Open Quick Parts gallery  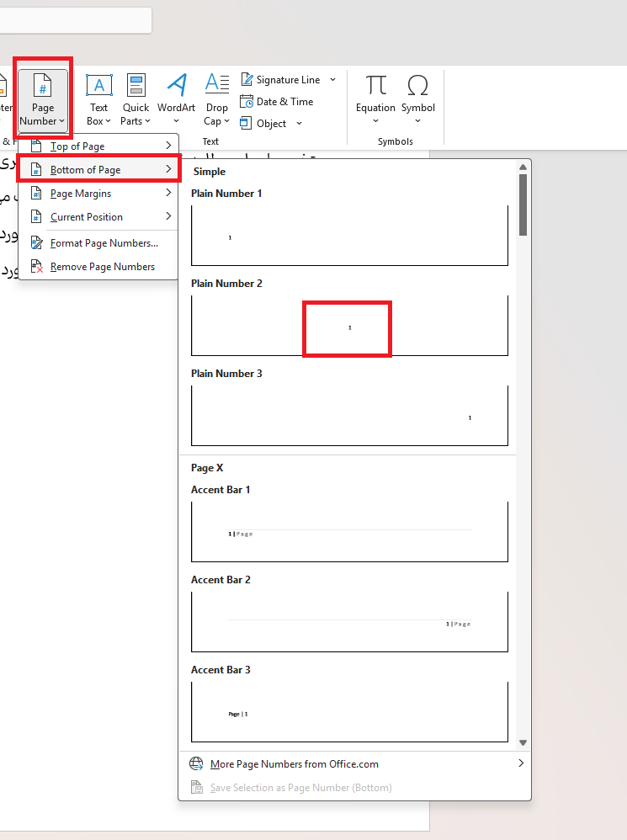tap(135, 86)
